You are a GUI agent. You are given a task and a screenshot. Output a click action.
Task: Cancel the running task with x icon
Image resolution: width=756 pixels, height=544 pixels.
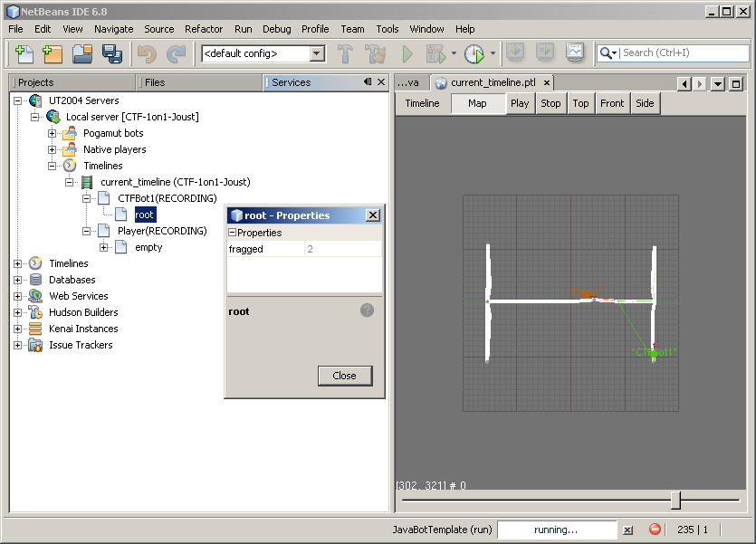pyautogui.click(x=627, y=530)
